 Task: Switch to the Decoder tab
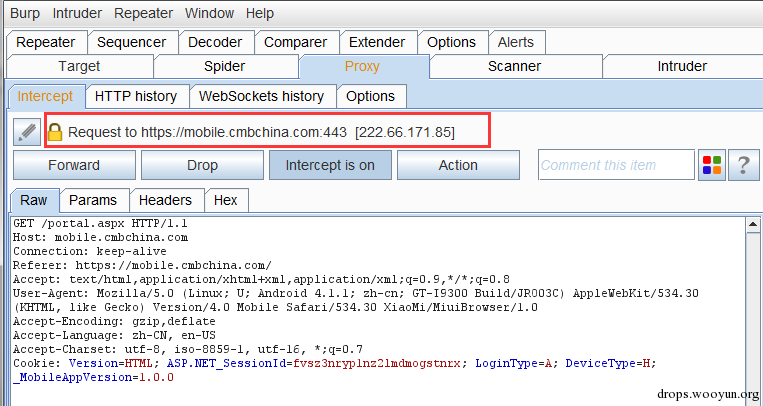(215, 42)
